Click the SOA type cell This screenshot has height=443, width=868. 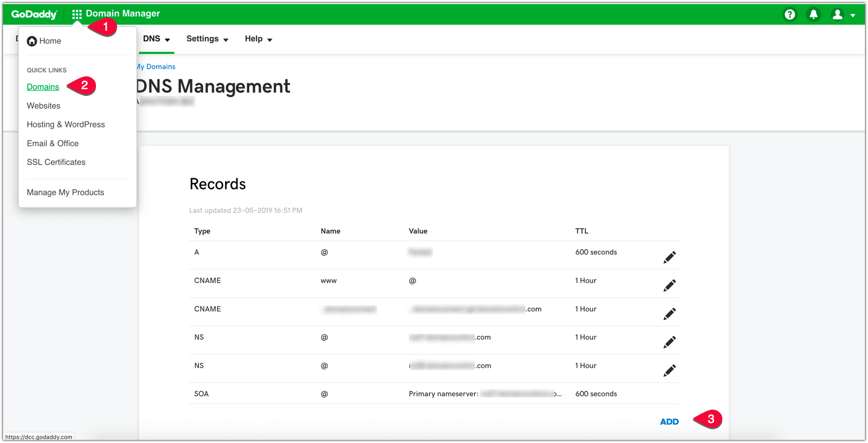coord(201,394)
